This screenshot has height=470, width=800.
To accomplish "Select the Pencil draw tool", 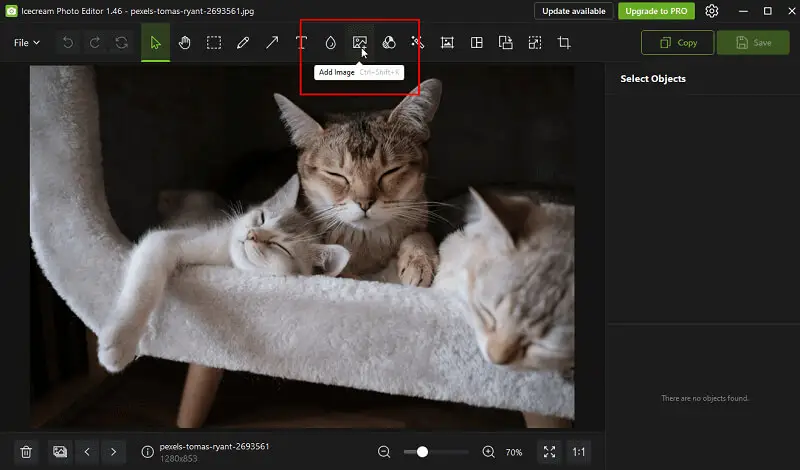I will [x=243, y=43].
